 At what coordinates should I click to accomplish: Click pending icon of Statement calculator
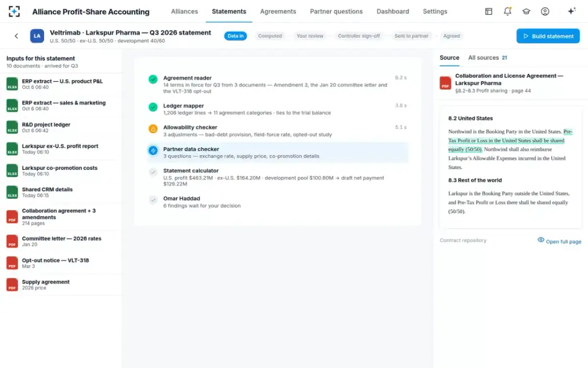click(153, 172)
